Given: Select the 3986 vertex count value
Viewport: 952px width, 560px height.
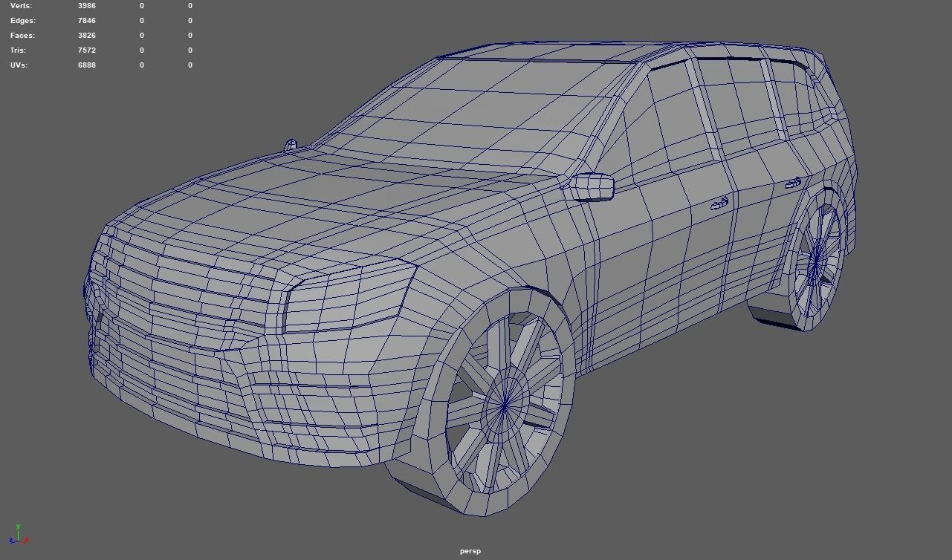Looking at the screenshot, I should [x=87, y=5].
